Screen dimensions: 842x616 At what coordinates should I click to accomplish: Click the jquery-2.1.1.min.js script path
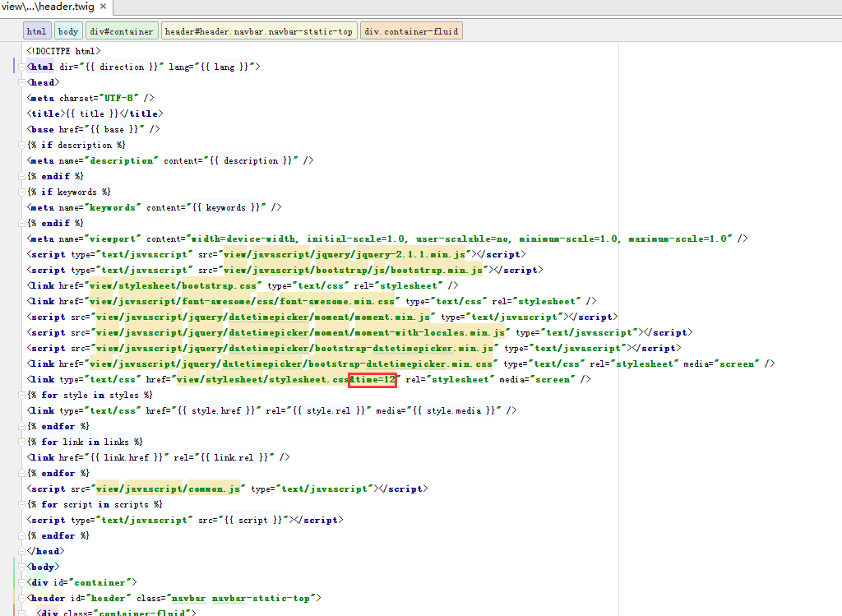(345, 255)
